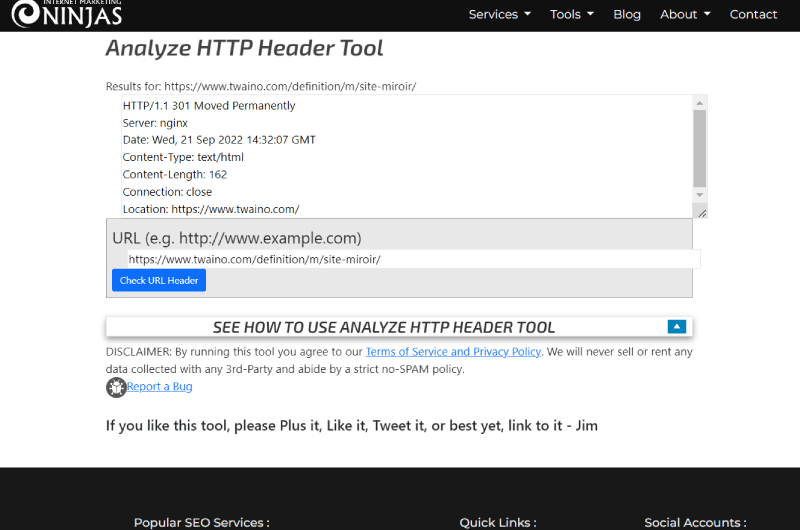Click the SEE HOW TO USE heading text
The width and height of the screenshot is (800, 530).
click(384, 327)
